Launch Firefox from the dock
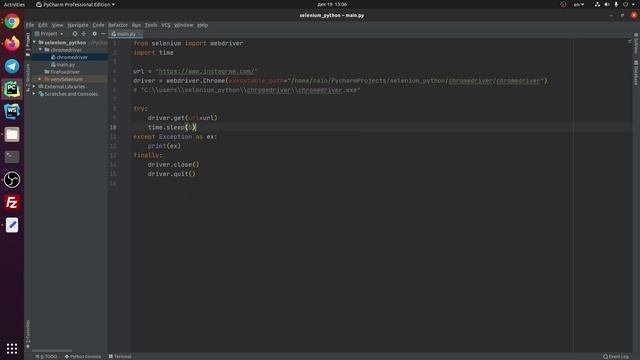The image size is (640, 360). [x=12, y=43]
